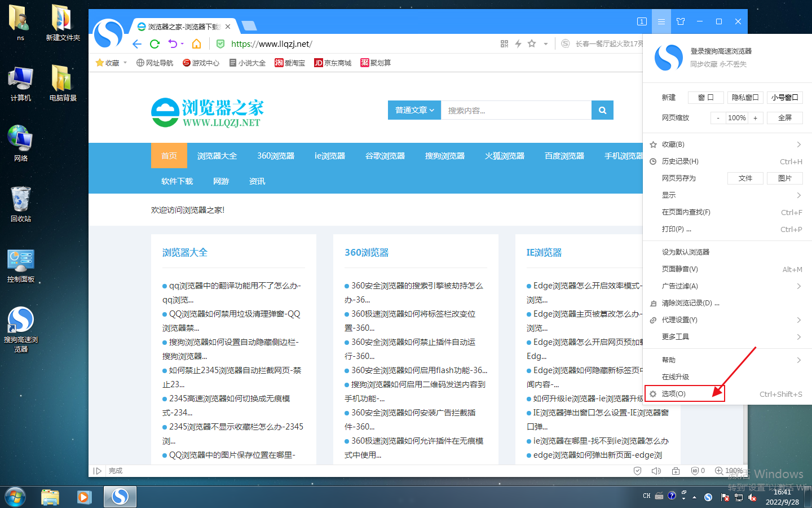Open the IE浏览器 section heading link
This screenshot has height=508, width=812.
[x=544, y=252]
